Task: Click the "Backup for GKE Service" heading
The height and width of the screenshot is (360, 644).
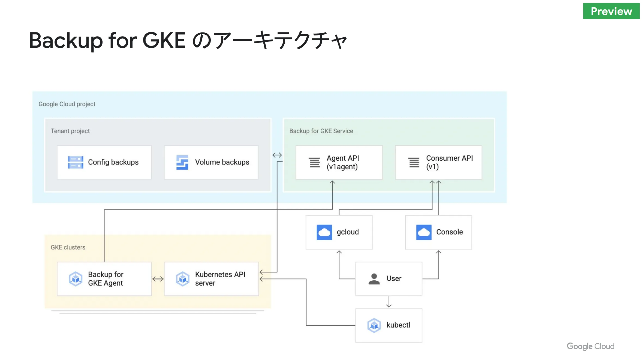Action: coord(321,131)
